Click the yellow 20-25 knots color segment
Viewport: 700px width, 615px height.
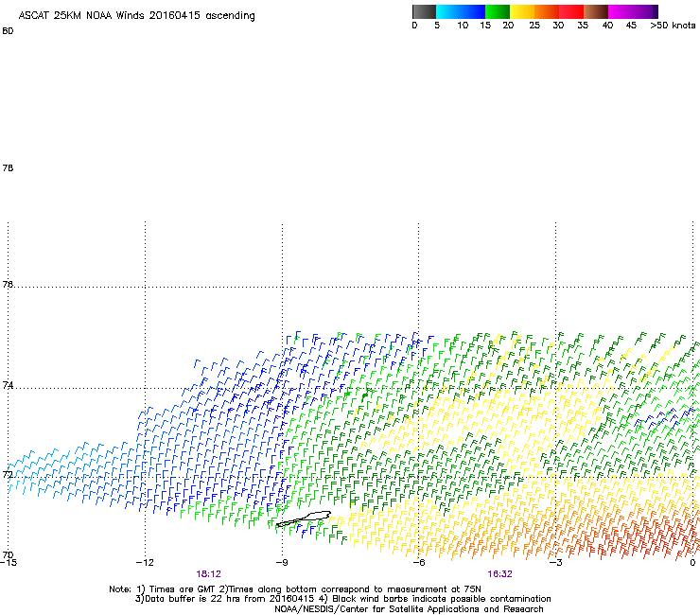522,11
